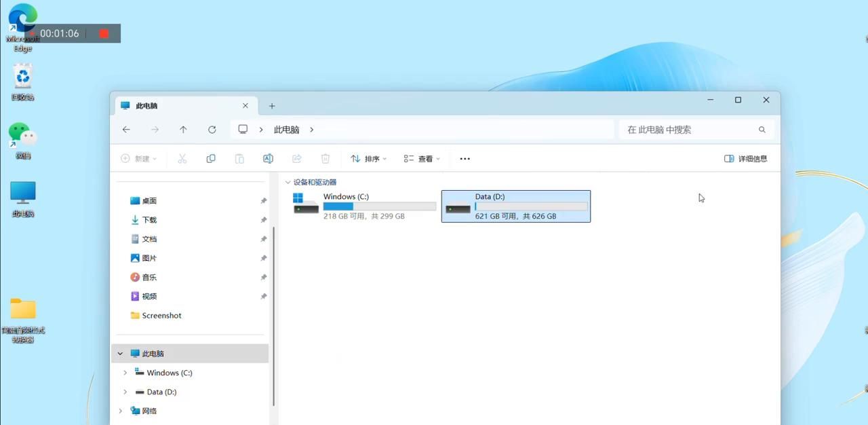The image size is (868, 425).
Task: Expand Data (D:) tree node
Action: pos(125,392)
